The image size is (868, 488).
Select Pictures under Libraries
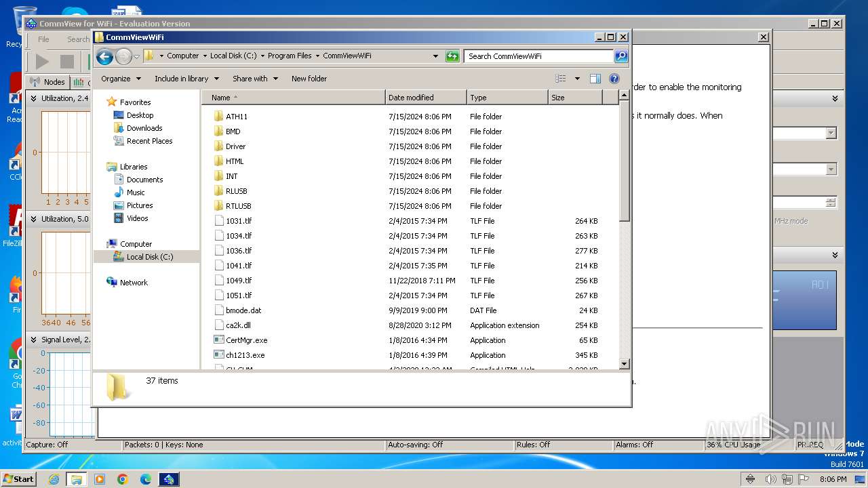(x=140, y=205)
